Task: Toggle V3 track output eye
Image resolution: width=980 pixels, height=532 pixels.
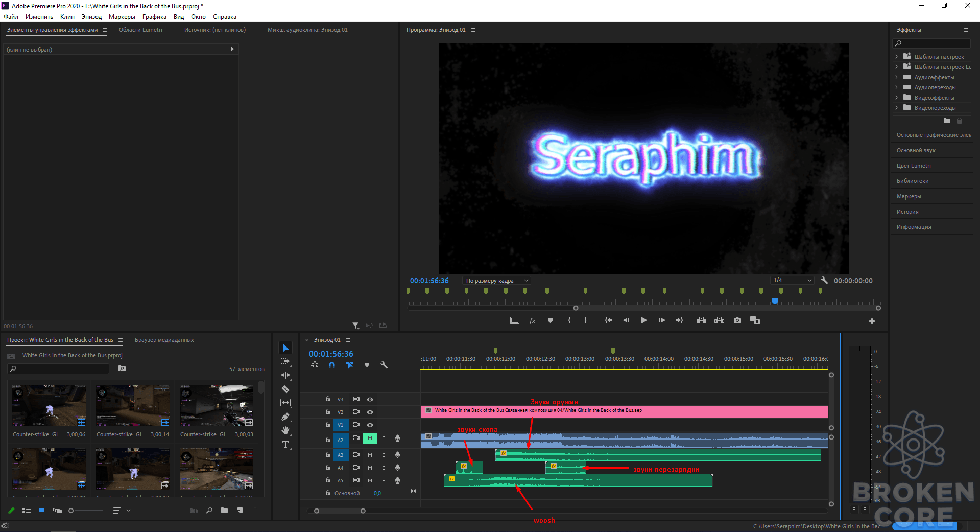Action: point(370,399)
